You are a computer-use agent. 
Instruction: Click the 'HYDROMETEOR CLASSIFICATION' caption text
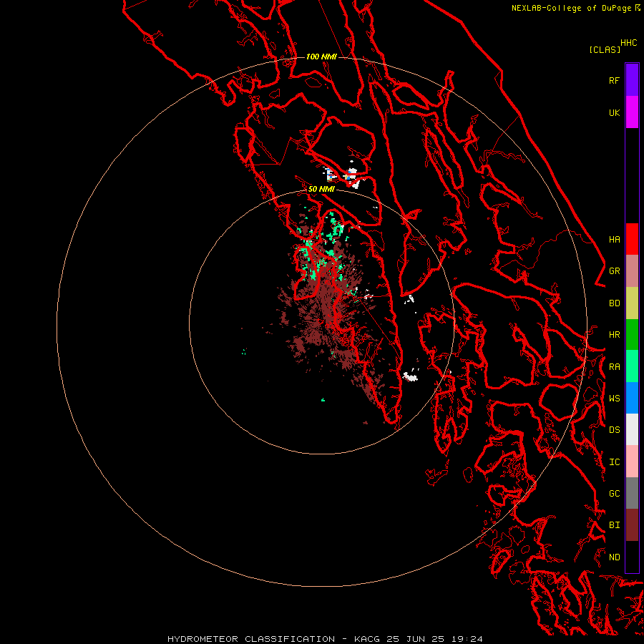[251, 639]
